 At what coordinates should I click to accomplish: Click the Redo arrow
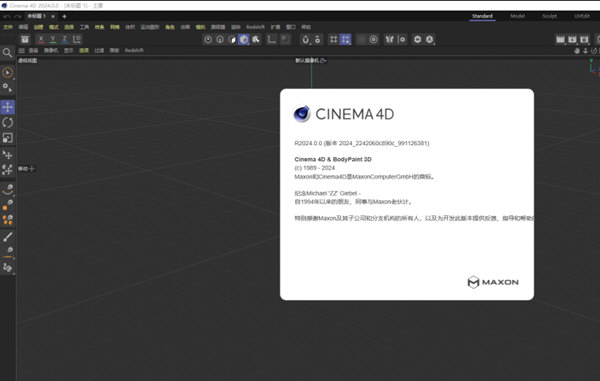tap(18, 16)
